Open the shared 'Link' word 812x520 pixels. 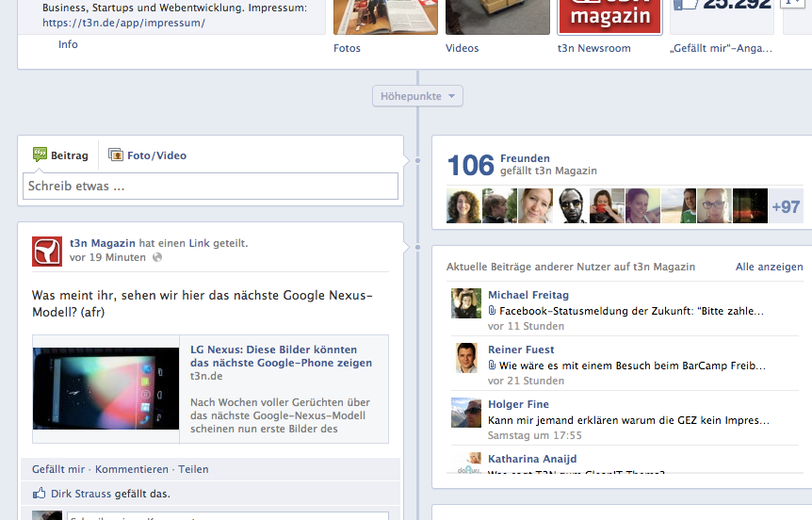pyautogui.click(x=200, y=243)
